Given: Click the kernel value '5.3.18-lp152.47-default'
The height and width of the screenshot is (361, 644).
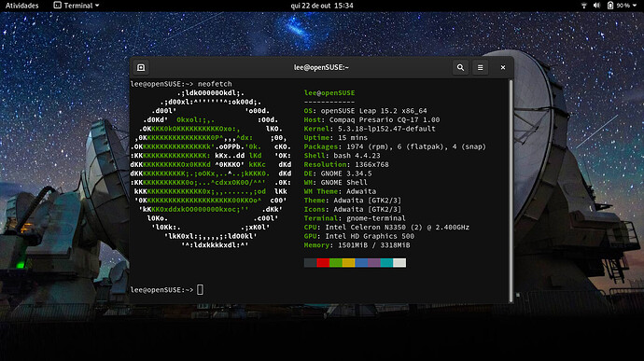Looking at the screenshot, I should [386, 129].
